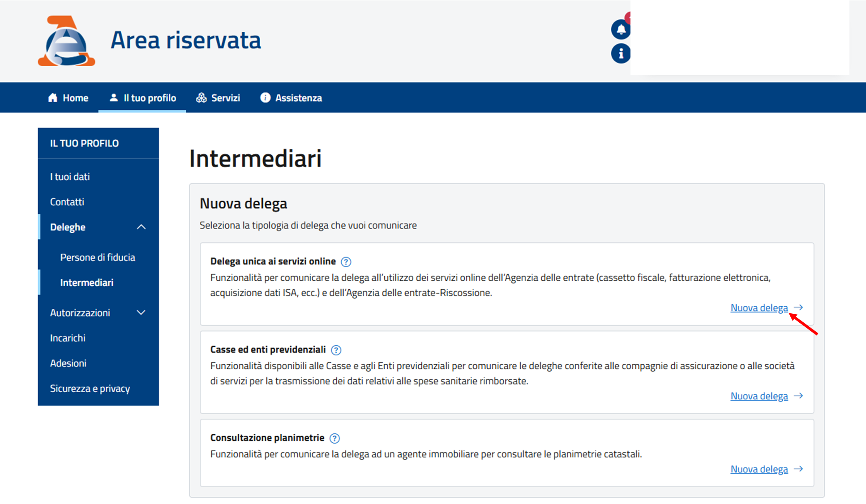This screenshot has height=504, width=866.
Task: Select Persone di fiducia in sidebar
Action: click(x=98, y=257)
